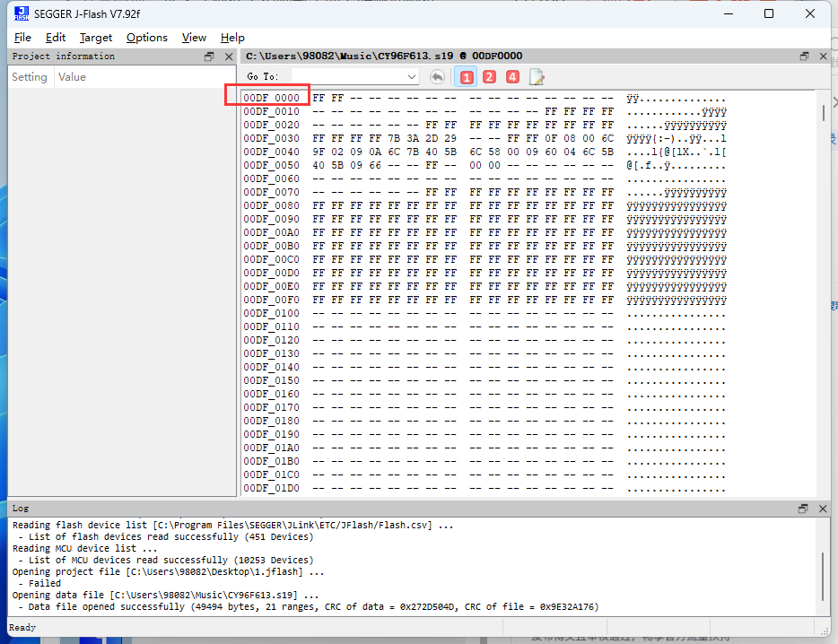Minimize the J-Flash window
The width and height of the screenshot is (838, 644).
(729, 13)
